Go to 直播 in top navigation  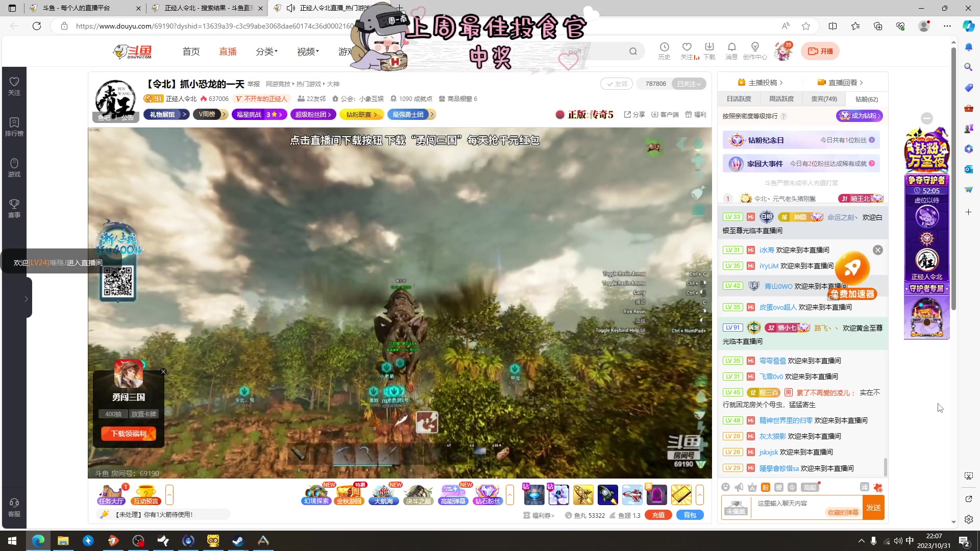(228, 52)
